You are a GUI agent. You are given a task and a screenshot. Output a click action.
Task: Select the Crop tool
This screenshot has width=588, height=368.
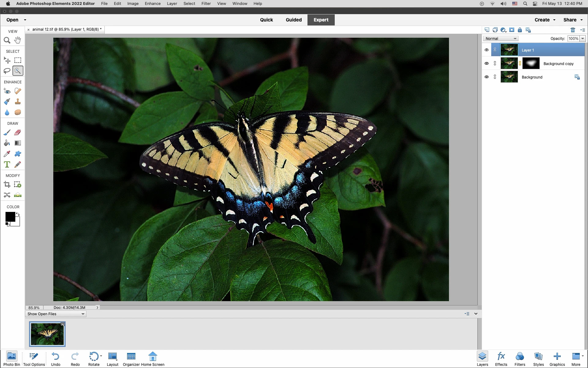point(7,185)
